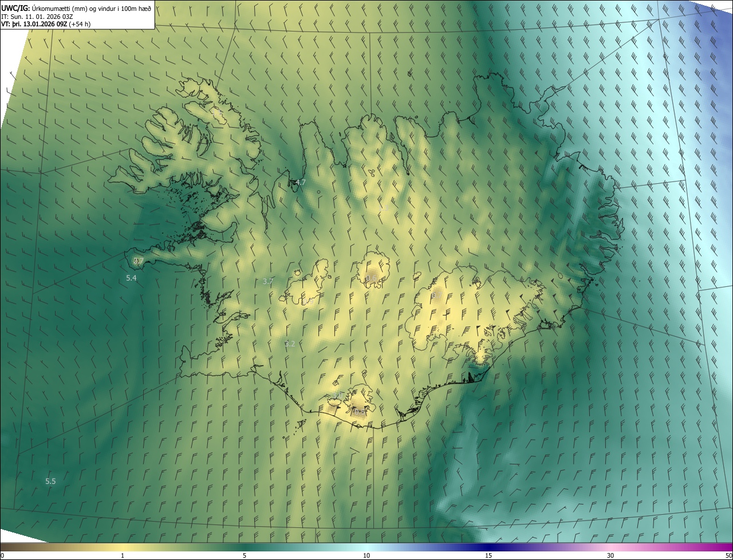Viewport: 733px width, 560px height.
Task: Click the 10 tick on the color scale
Action: point(366,556)
